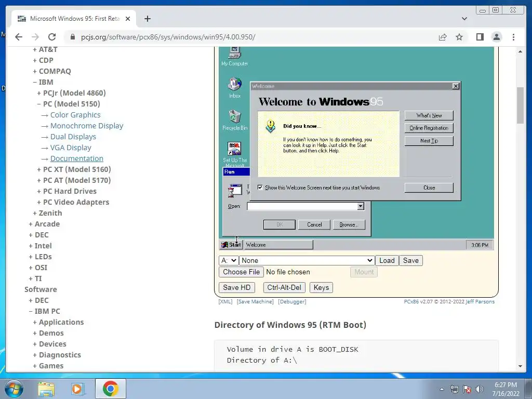Click Browse... in the Run dialog
This screenshot has height=399, width=532.
[349, 224]
